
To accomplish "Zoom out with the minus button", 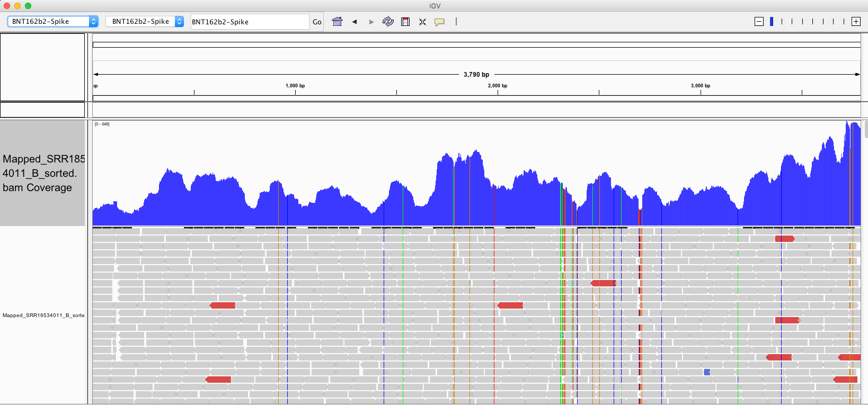I will tap(759, 21).
